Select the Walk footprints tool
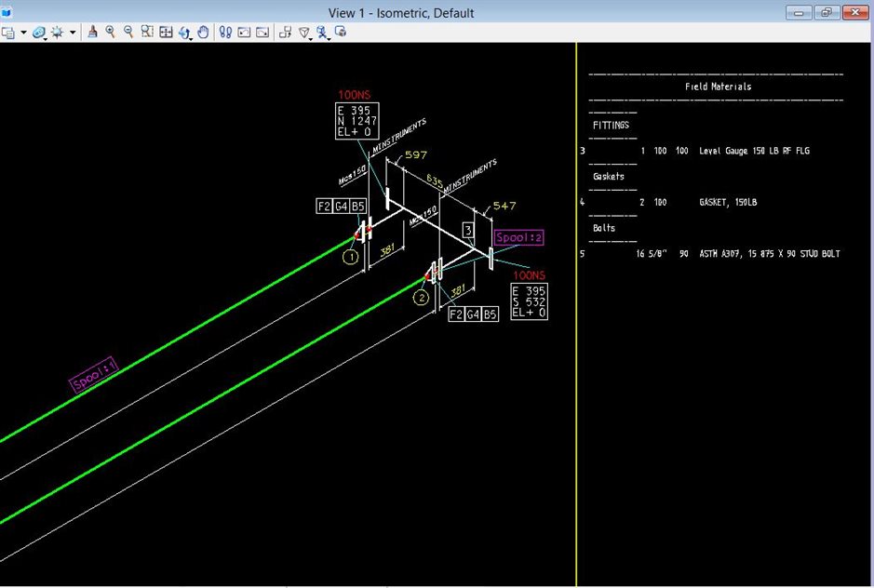 click(225, 32)
